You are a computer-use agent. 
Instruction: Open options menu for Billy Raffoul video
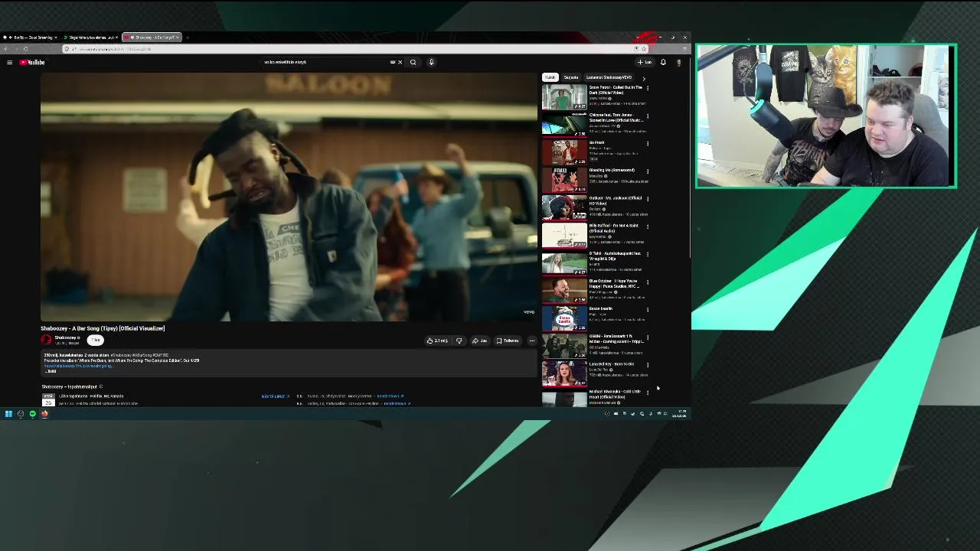pos(648,226)
